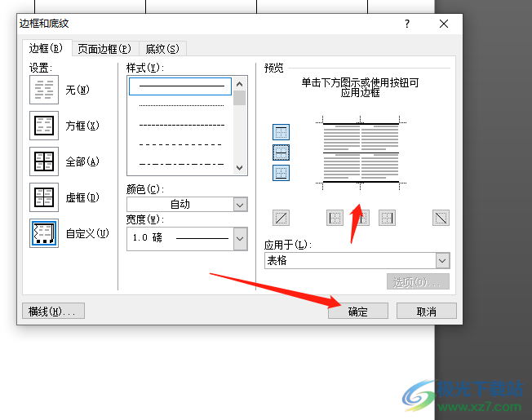
Task: Confirm with the 确定 button
Action: (358, 312)
